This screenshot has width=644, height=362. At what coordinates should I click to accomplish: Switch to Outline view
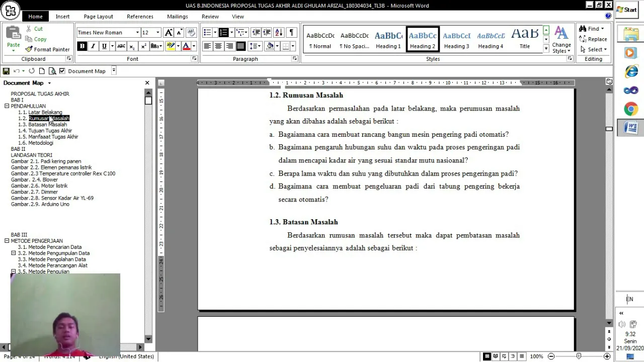click(x=513, y=356)
